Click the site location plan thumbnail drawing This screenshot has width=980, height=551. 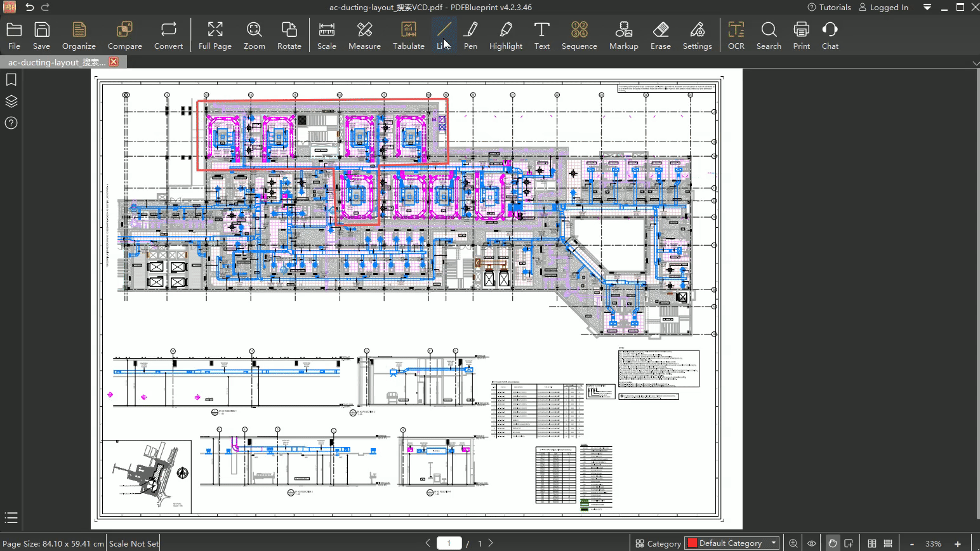pos(146,477)
